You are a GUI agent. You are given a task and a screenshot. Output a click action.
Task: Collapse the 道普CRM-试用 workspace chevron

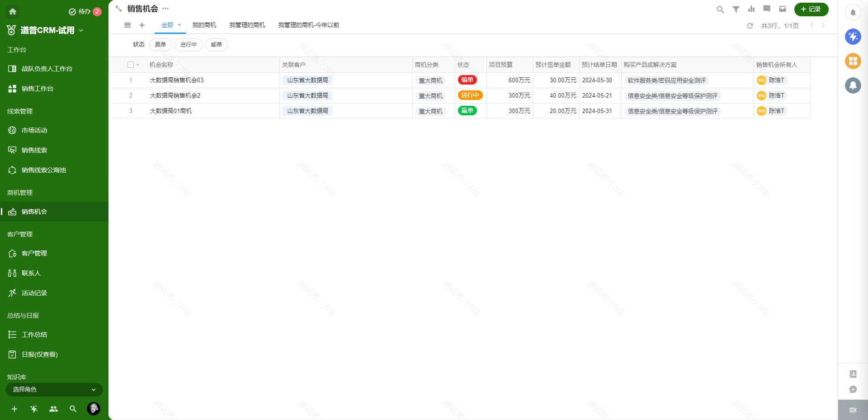(81, 30)
